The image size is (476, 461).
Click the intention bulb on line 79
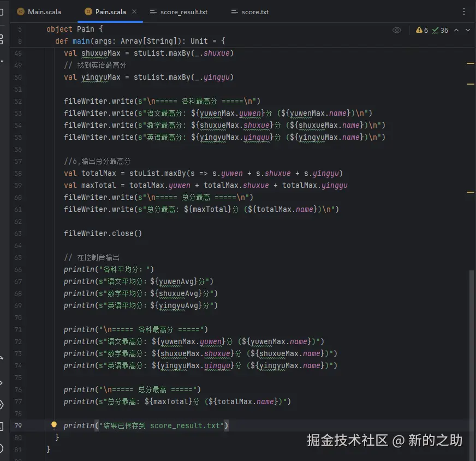(x=53, y=425)
